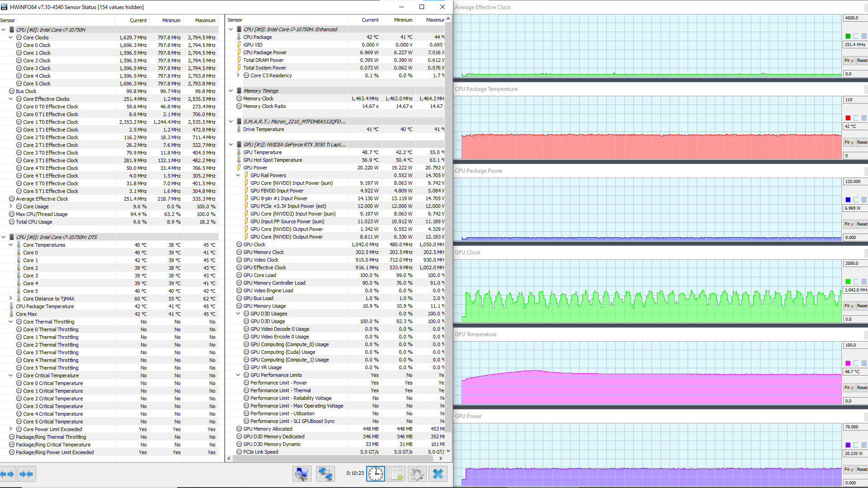868x488 pixels.
Task: Collapse the Memory Timings section
Action: [x=231, y=91]
